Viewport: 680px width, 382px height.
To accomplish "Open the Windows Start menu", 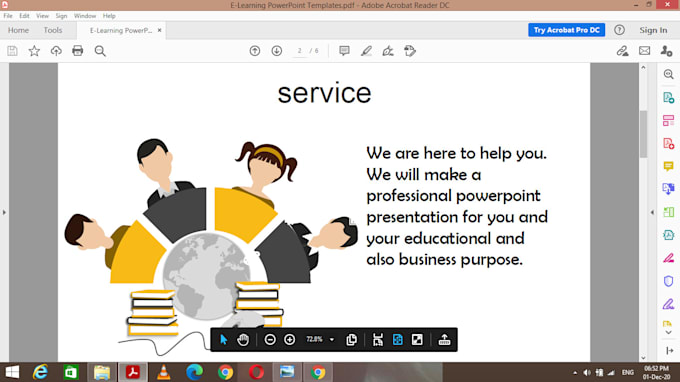I will coord(12,372).
